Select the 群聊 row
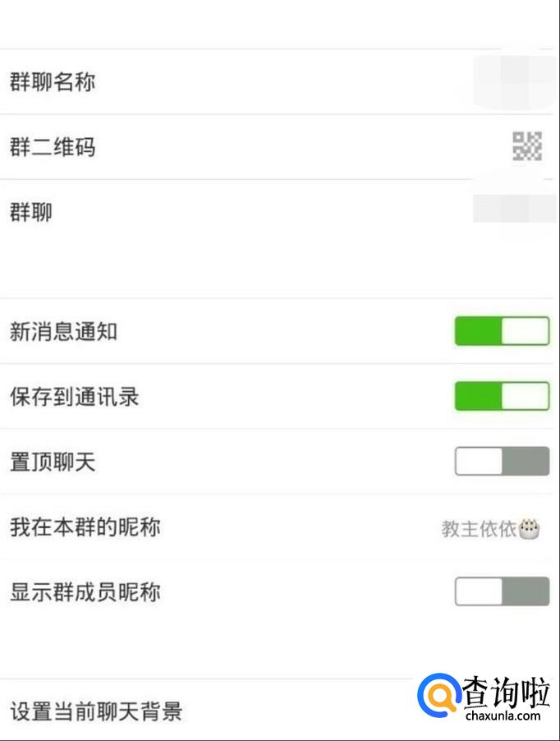This screenshot has width=560, height=741. tap(246, 212)
